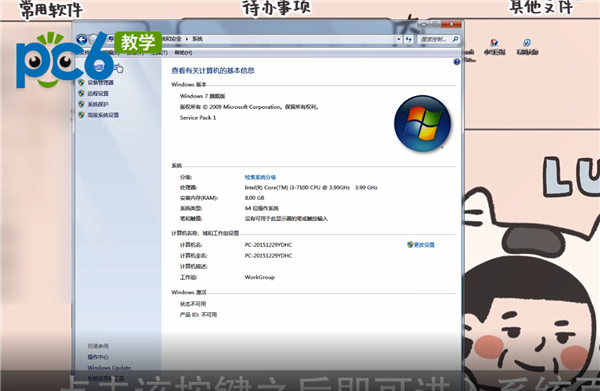
Task: Maximize the System window
Action: (x=435, y=24)
